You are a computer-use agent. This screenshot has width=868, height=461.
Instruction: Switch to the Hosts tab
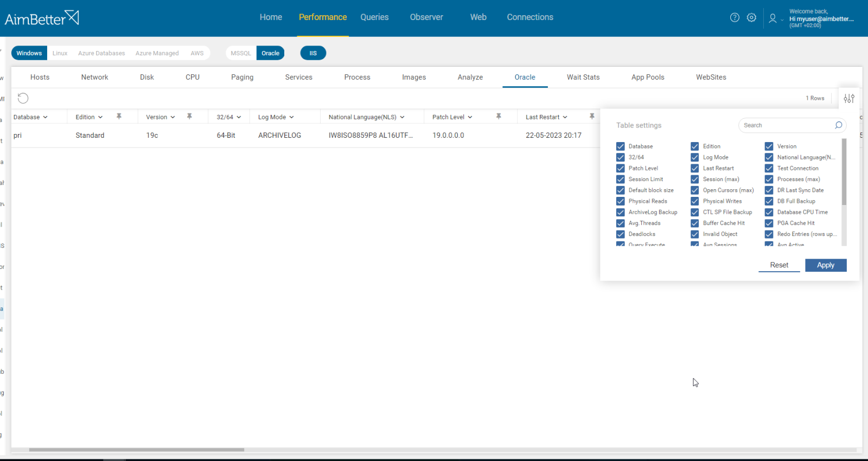point(40,77)
